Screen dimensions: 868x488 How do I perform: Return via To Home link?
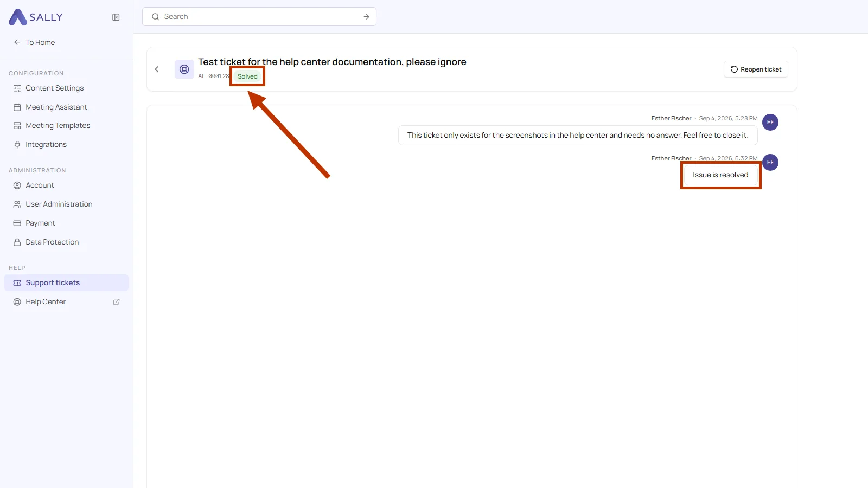click(34, 42)
